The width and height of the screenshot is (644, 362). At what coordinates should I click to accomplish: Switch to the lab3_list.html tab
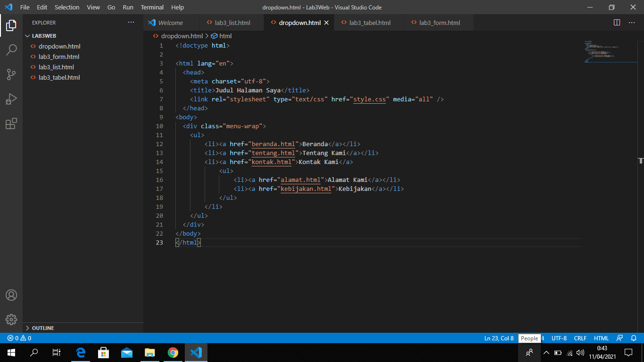click(x=232, y=23)
